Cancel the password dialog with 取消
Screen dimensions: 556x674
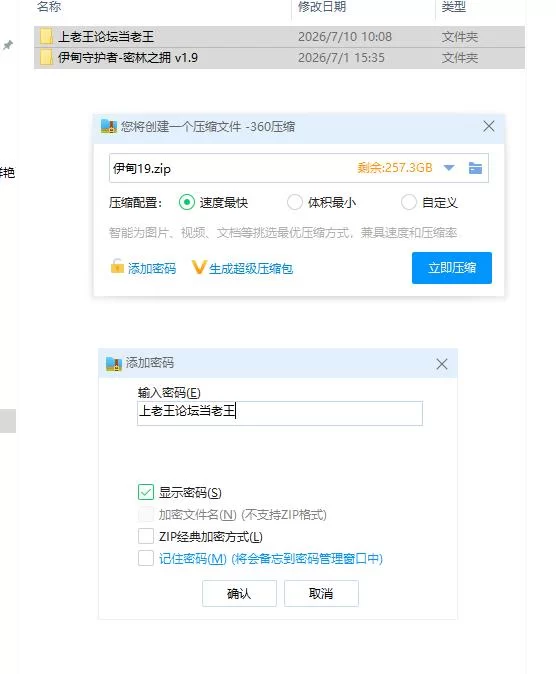tap(321, 594)
